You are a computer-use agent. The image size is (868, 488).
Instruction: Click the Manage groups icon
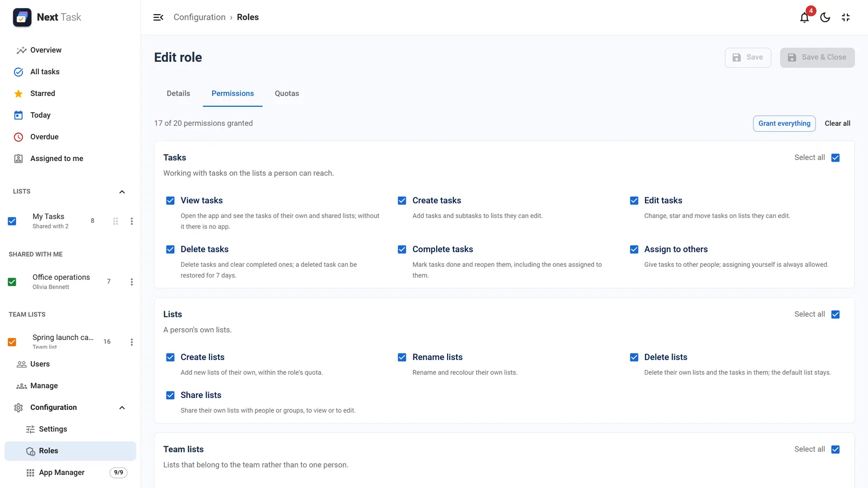(22, 386)
